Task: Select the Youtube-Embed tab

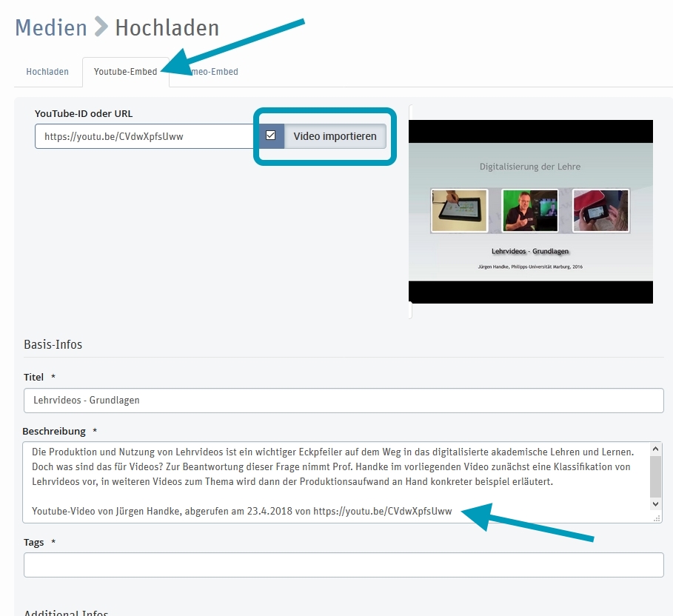Action: (x=125, y=72)
